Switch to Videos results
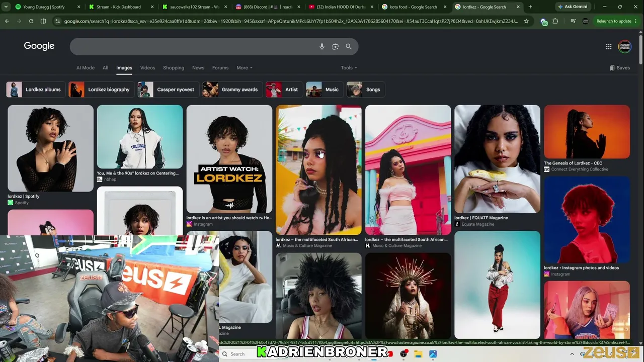The width and height of the screenshot is (644, 362). [147, 68]
